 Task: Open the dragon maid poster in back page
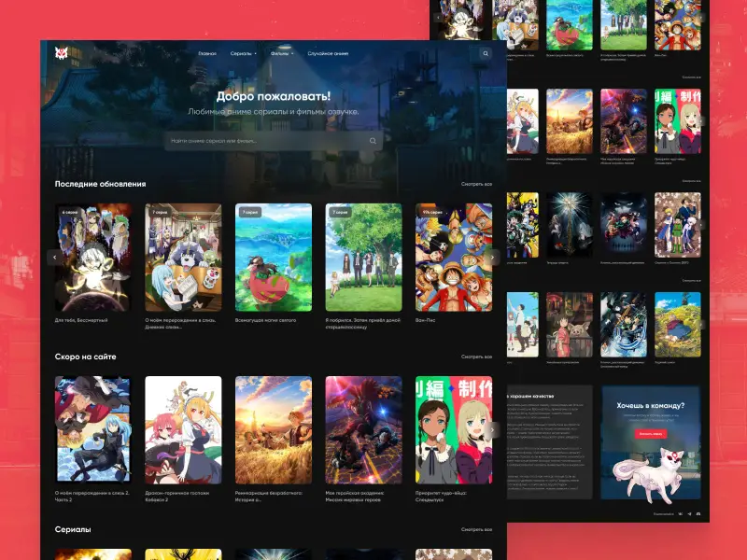tap(523, 121)
